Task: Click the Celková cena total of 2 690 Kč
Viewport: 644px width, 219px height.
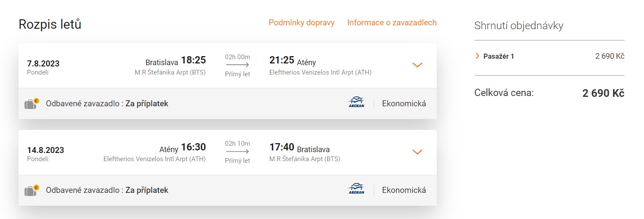Action: pyautogui.click(x=603, y=93)
